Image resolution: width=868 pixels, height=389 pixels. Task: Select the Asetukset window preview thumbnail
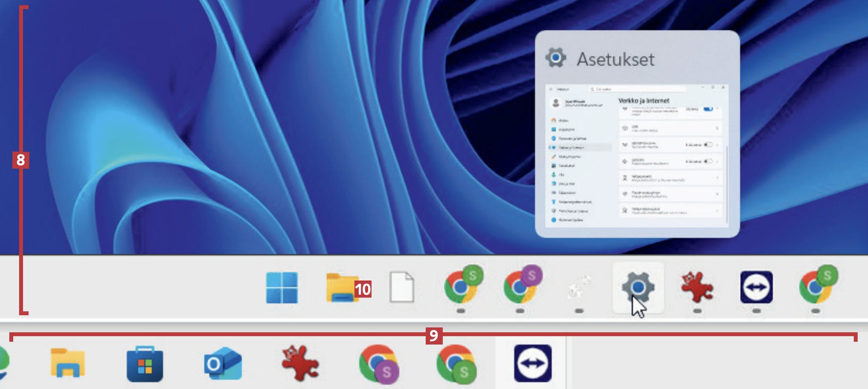click(x=637, y=155)
